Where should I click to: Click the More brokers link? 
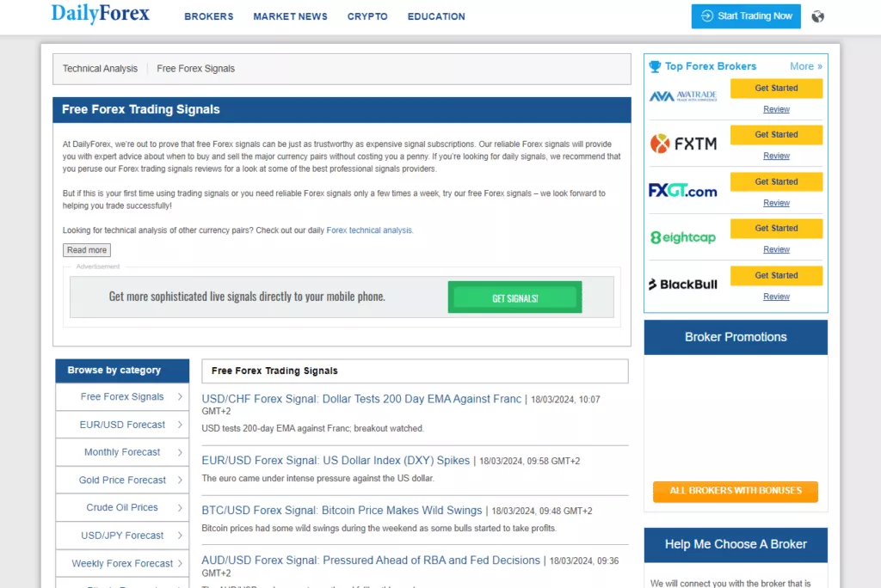pyautogui.click(x=805, y=66)
